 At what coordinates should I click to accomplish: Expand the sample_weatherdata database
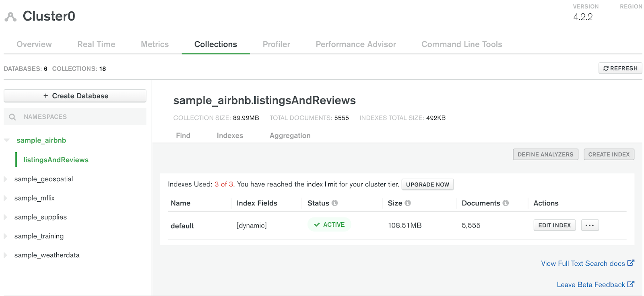click(6, 255)
